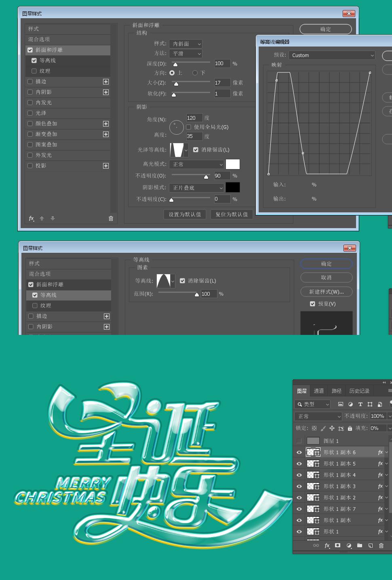Viewport: 392px width, 580px height.
Task: Select the 图层 tab
Action: [x=302, y=391]
